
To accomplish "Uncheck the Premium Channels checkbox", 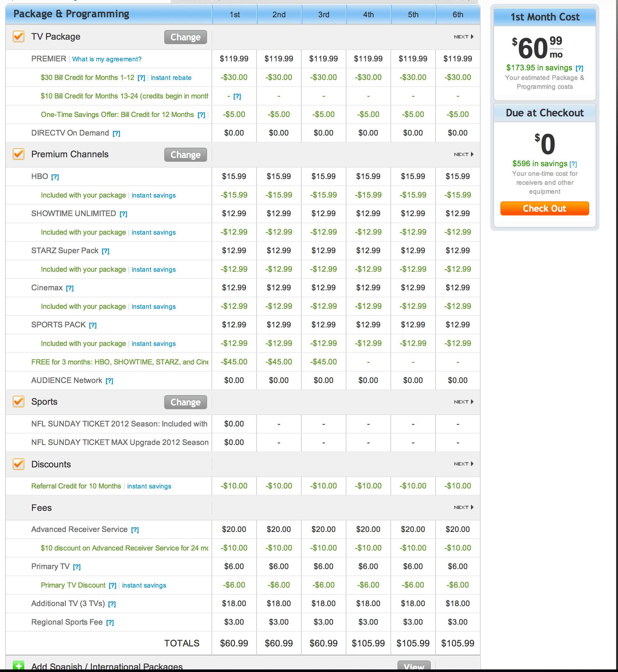I will click(19, 154).
